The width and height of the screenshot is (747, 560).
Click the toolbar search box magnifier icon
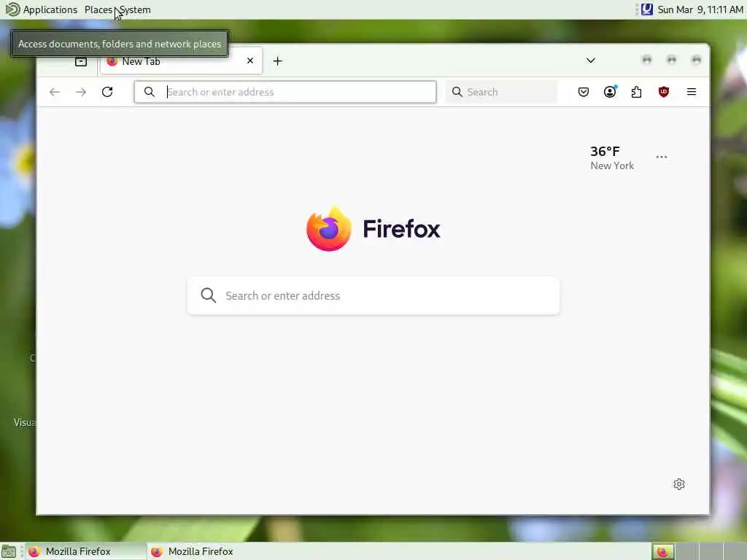click(x=457, y=92)
